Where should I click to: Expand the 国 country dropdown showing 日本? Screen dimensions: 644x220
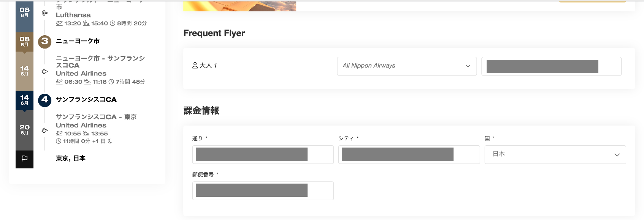(555, 154)
